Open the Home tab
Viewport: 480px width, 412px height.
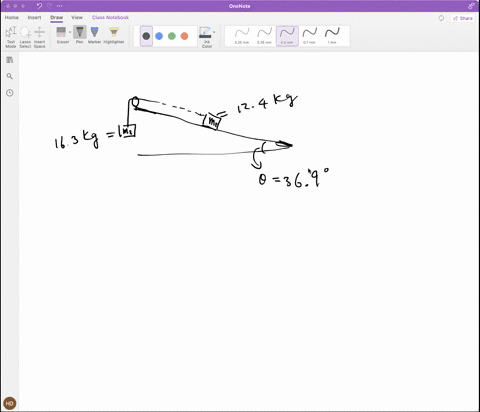coord(12,17)
